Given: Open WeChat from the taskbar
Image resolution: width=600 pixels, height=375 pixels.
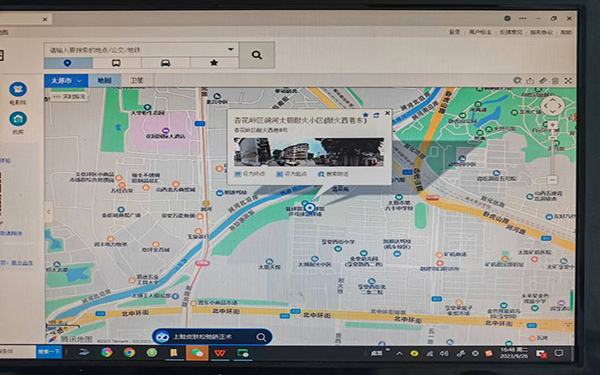Looking at the screenshot, I should pos(197,353).
